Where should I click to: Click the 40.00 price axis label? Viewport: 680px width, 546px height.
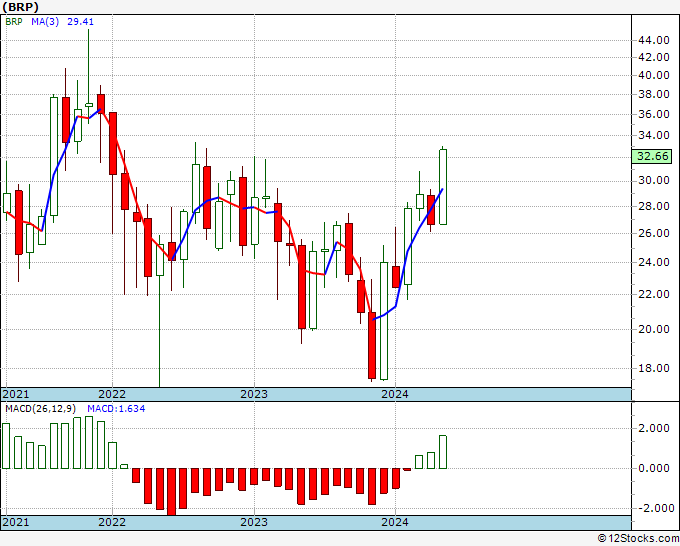[654, 75]
